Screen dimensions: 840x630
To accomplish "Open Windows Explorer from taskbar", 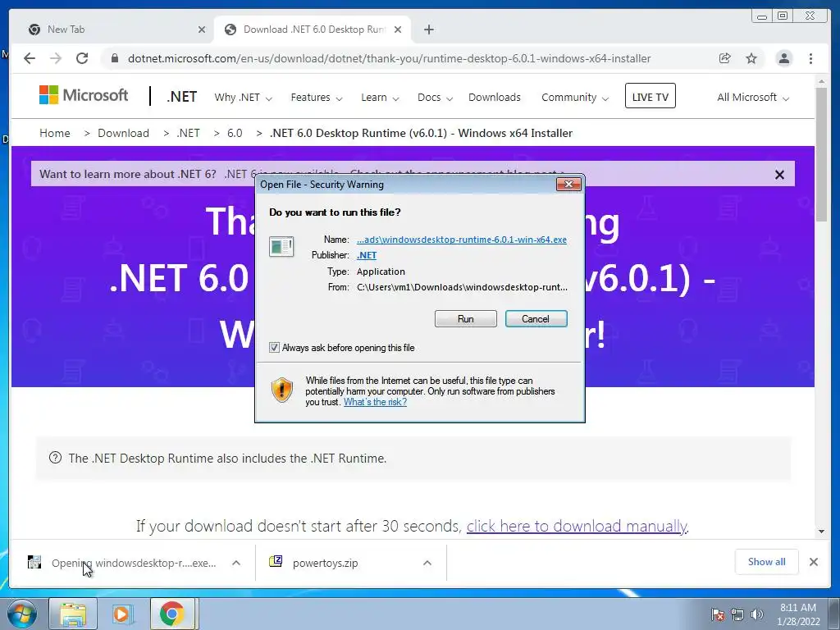I will [x=73, y=614].
